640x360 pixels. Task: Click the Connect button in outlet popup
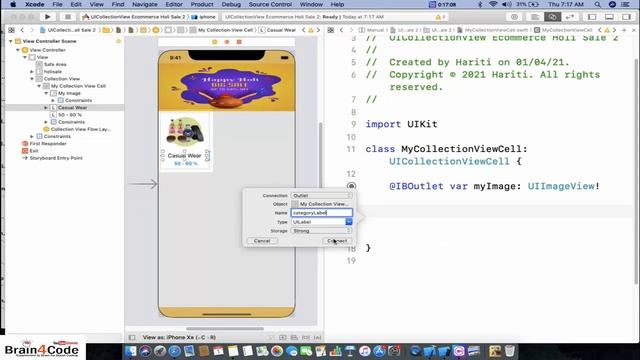click(337, 241)
